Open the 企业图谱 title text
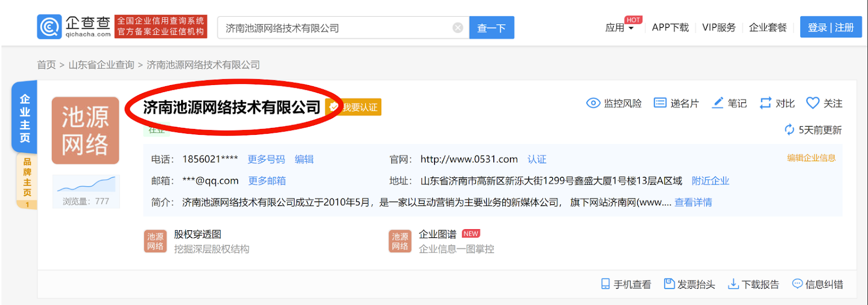Viewport: 868px width, 305px height. (x=438, y=235)
